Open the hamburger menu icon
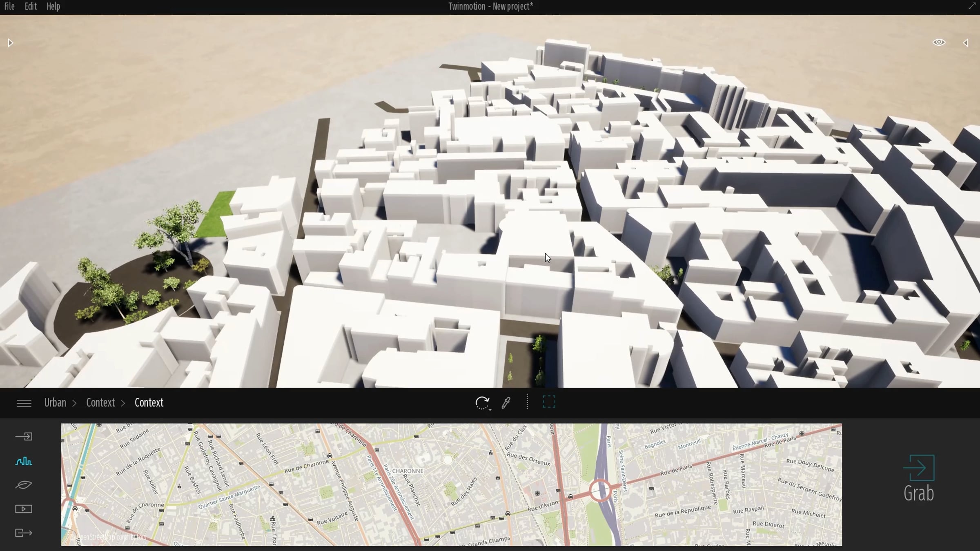The height and width of the screenshot is (551, 980). tap(24, 403)
